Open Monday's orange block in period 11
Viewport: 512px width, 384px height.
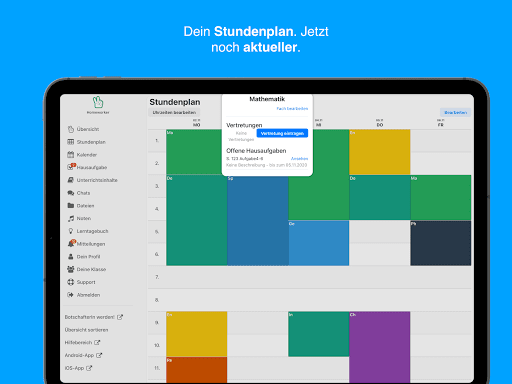(x=197, y=370)
